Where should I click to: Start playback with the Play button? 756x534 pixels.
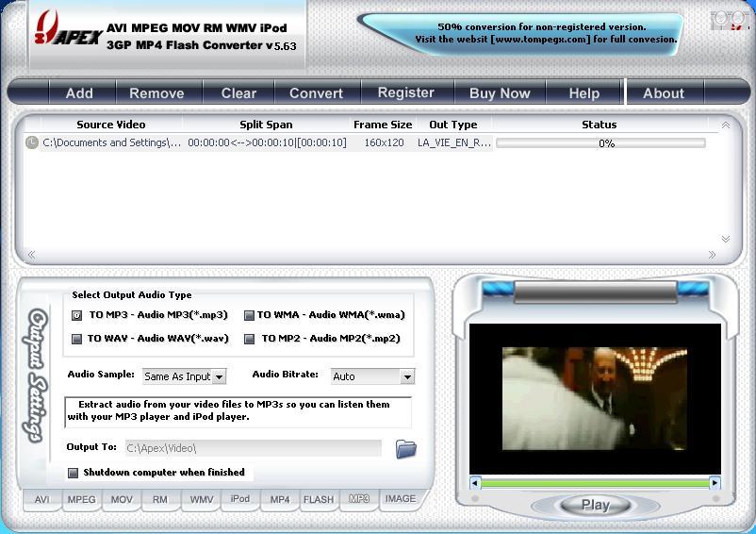[x=595, y=505]
